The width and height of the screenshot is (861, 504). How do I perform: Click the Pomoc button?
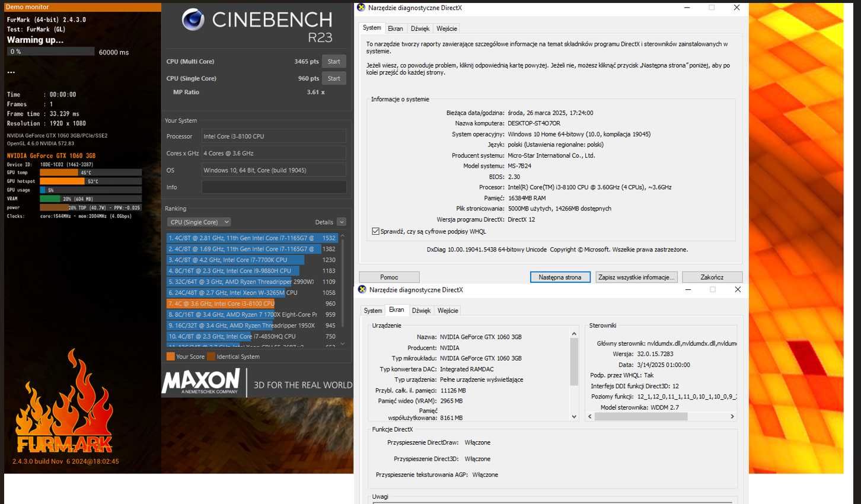coord(389,277)
